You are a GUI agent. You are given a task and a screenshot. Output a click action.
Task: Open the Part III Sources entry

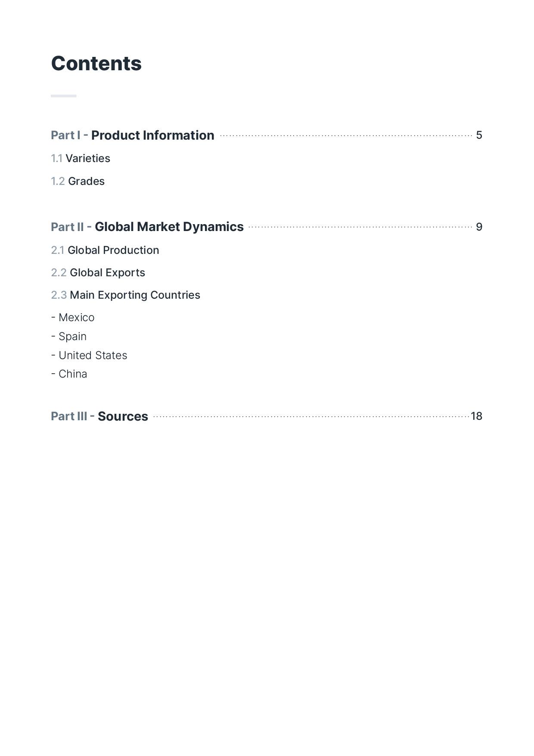[x=99, y=416]
